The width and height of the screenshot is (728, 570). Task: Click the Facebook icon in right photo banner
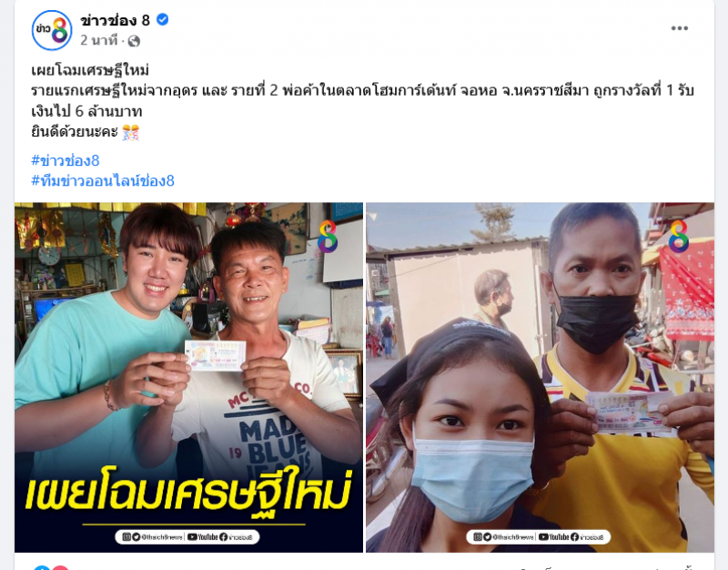[575, 537]
